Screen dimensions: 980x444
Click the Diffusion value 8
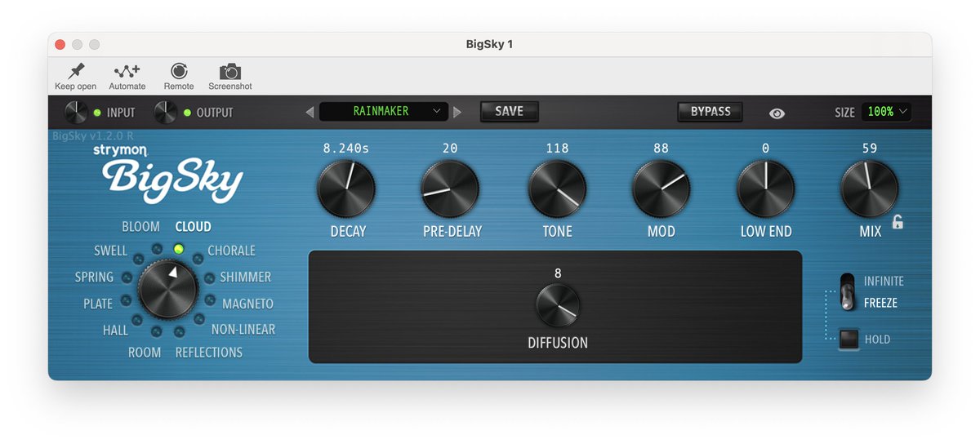pos(558,273)
